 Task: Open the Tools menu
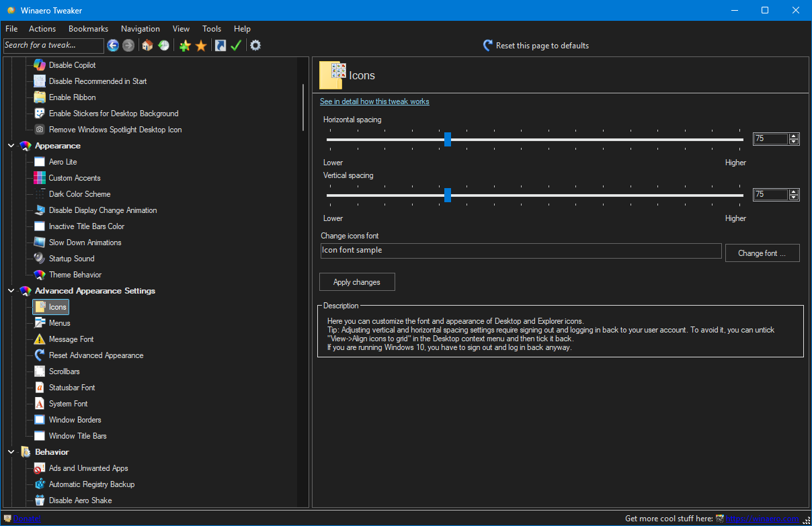point(212,29)
